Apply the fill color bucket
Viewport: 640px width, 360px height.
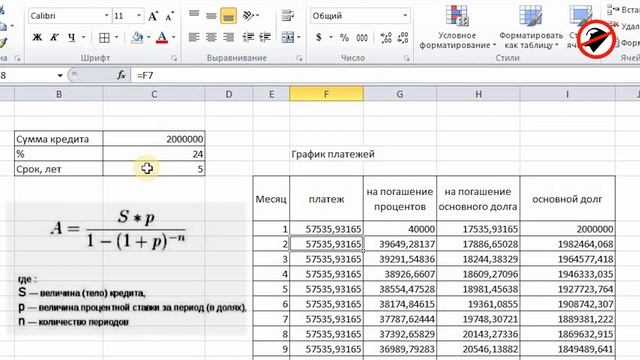pos(137,38)
